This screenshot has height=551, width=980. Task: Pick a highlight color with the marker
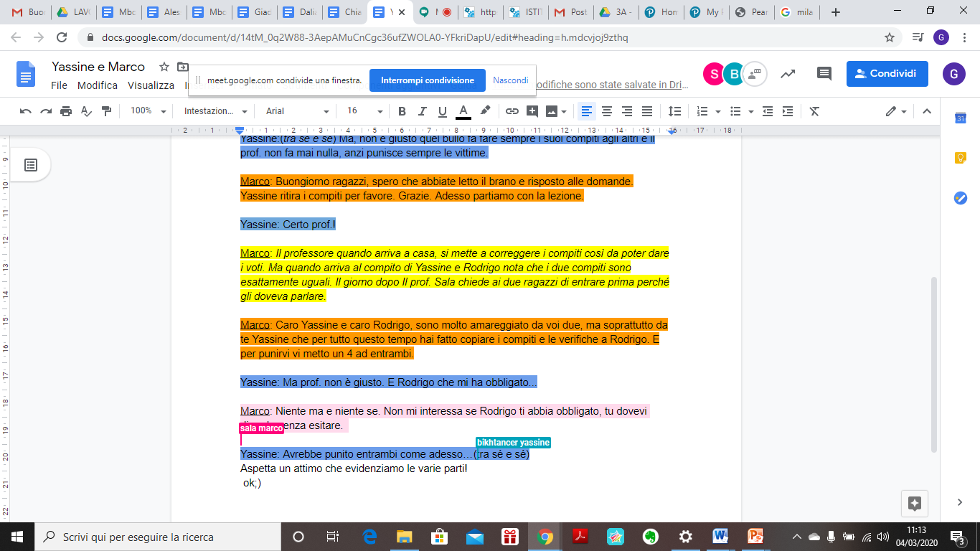click(x=485, y=111)
